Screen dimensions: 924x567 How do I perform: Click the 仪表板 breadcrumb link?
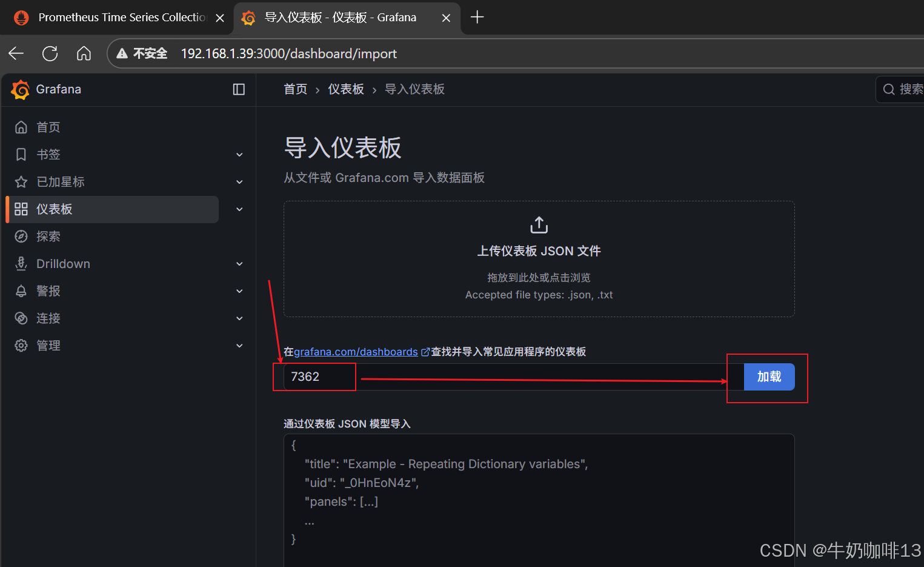(x=346, y=89)
